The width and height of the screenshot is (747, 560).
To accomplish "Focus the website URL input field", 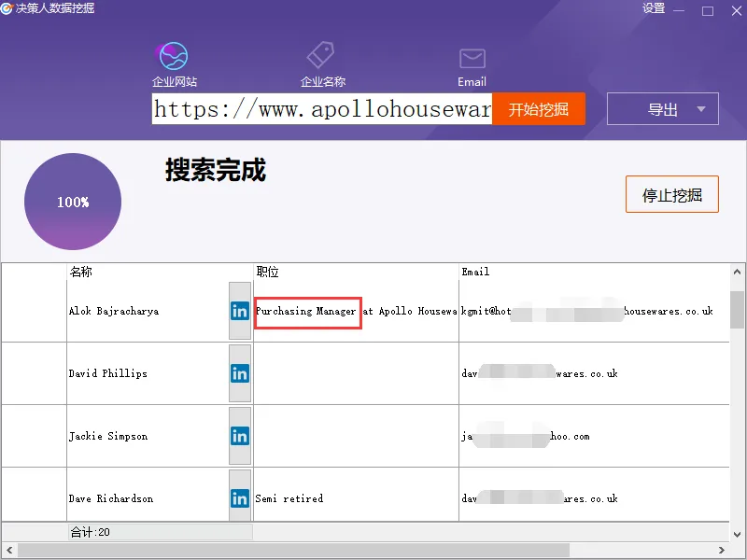I will point(322,109).
